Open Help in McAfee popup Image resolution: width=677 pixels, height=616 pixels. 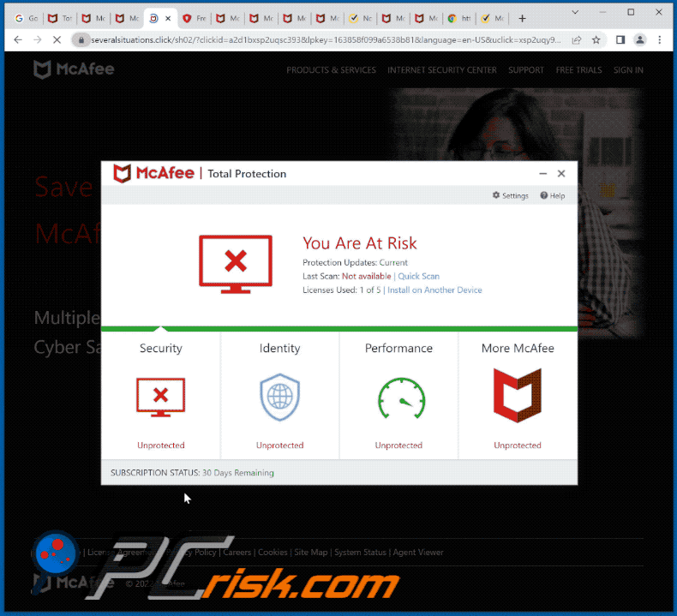click(553, 195)
